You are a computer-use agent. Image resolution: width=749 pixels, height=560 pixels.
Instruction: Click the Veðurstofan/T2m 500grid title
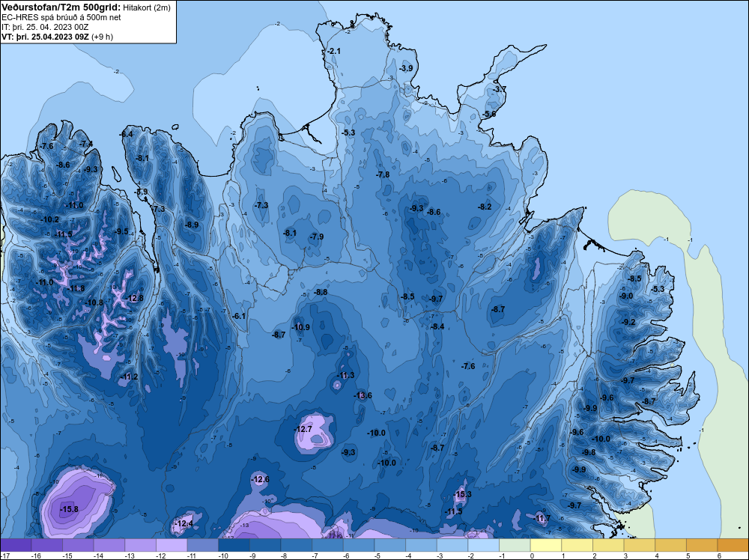[x=60, y=7]
